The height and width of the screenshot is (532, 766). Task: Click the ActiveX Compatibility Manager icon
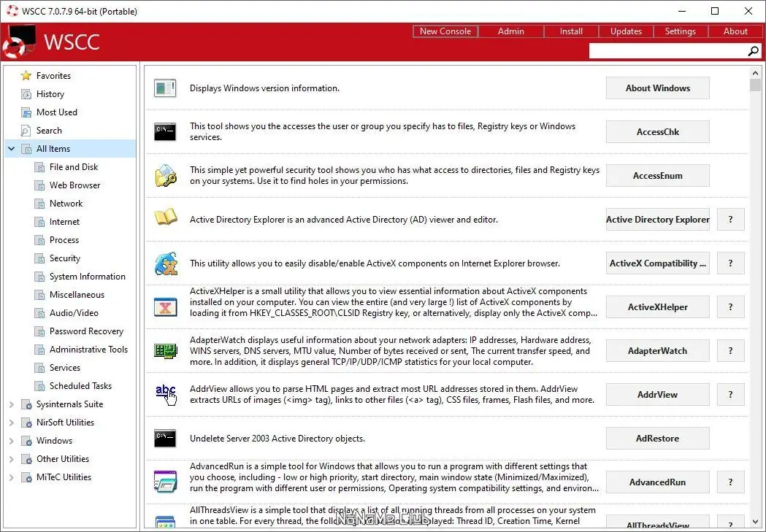coord(166,263)
